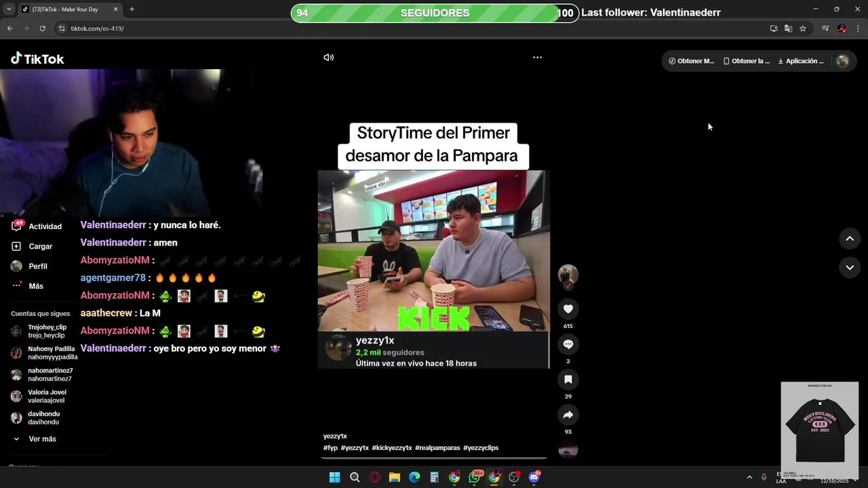Click the Actividad inbox icon with badge
The width and height of the screenshot is (868, 488).
(x=16, y=226)
